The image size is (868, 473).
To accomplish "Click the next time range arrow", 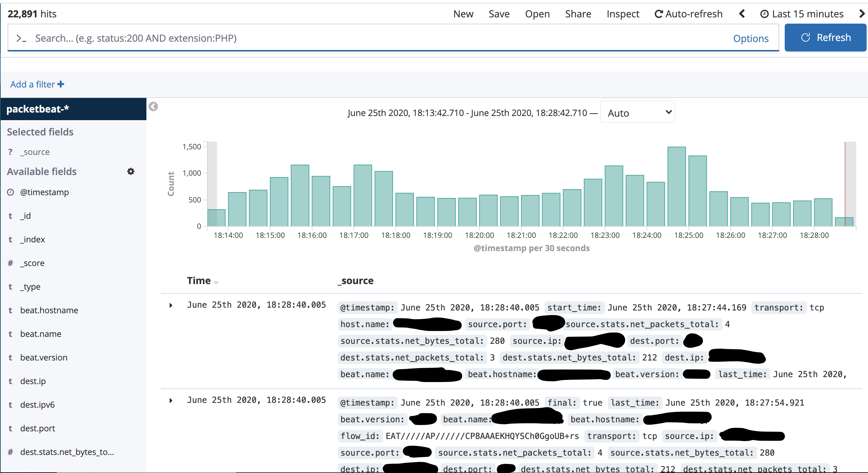I will (x=861, y=14).
